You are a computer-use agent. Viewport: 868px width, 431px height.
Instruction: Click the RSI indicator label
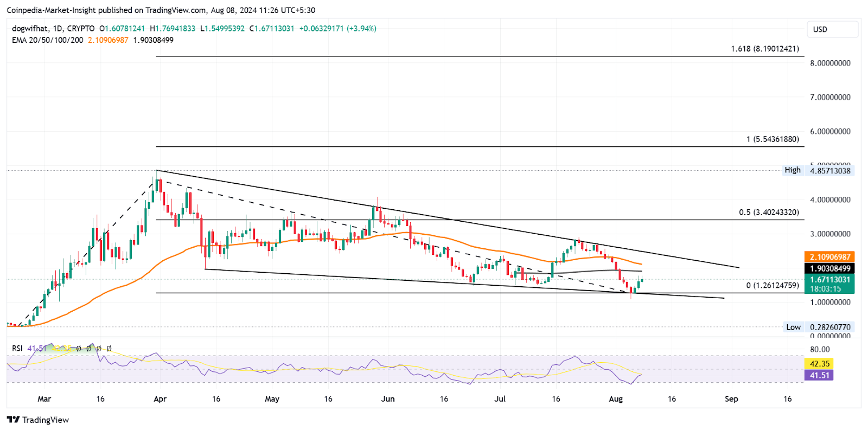coord(17,348)
